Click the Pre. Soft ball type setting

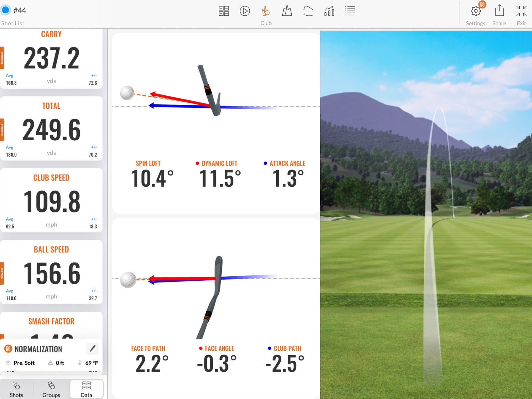(21, 363)
